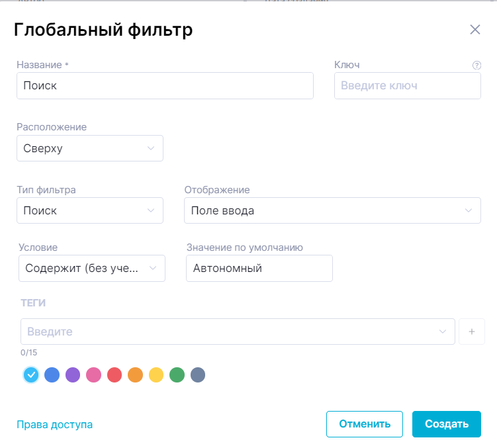This screenshot has height=448, width=497.
Task: Open the Расположение dropdown
Action: pyautogui.click(x=90, y=148)
